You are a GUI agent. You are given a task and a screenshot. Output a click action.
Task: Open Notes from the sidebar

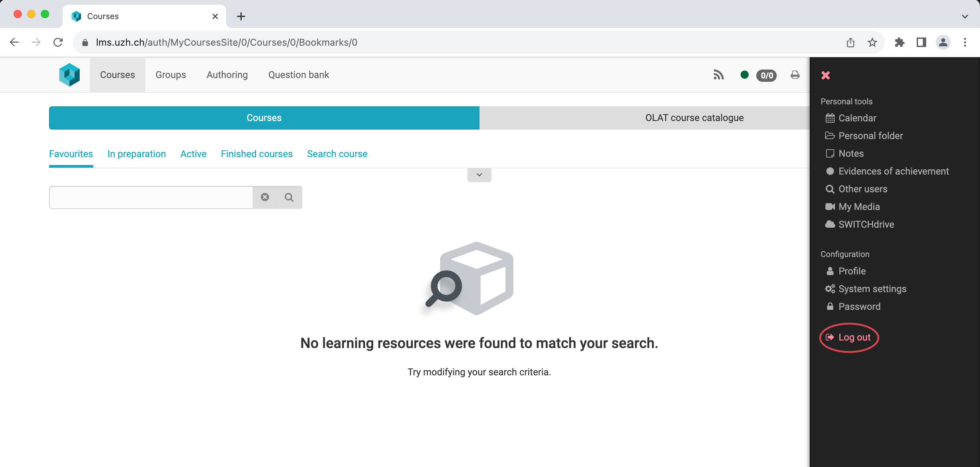point(844,153)
